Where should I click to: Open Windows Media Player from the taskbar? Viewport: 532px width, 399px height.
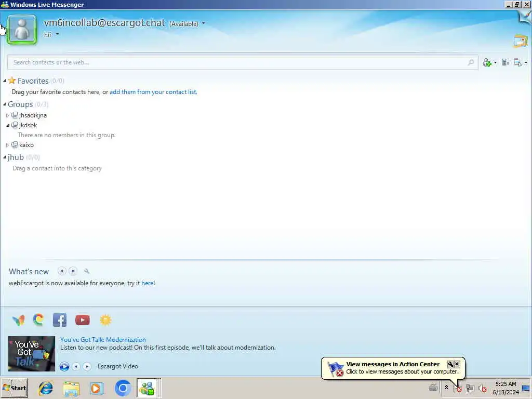(x=97, y=388)
